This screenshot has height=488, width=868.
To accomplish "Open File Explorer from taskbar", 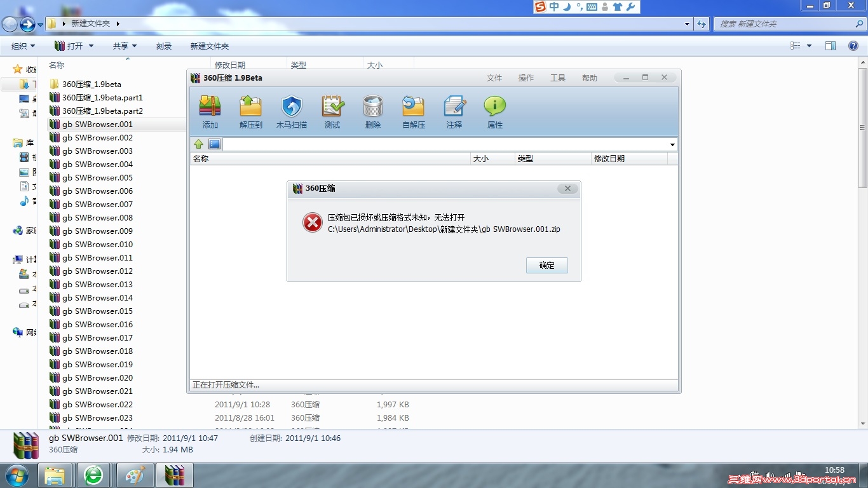I will (x=55, y=475).
